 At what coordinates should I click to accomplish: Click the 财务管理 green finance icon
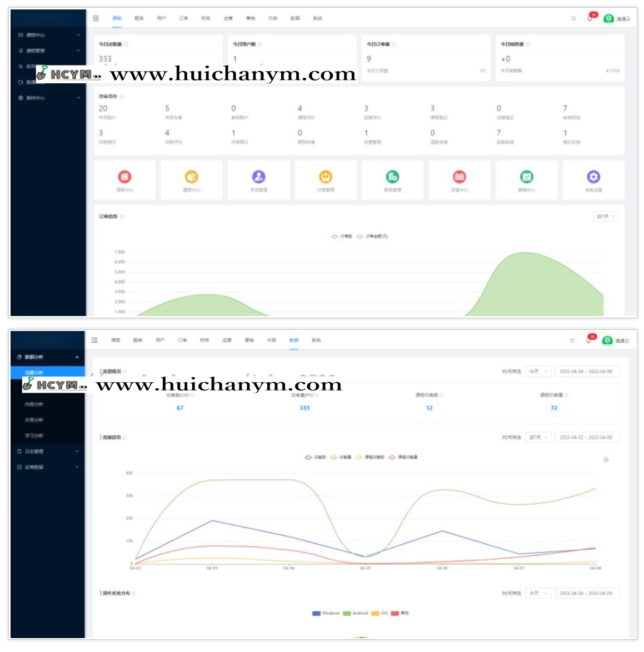click(392, 177)
